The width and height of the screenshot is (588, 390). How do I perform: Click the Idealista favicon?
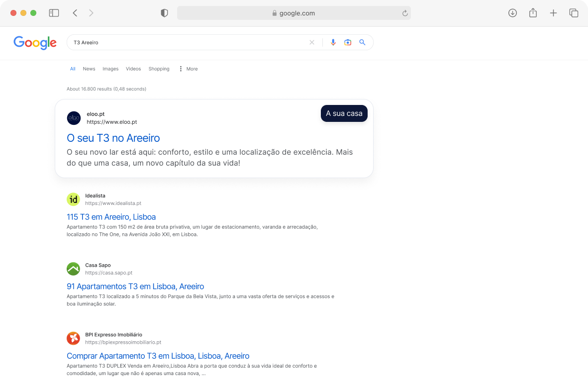coord(74,199)
